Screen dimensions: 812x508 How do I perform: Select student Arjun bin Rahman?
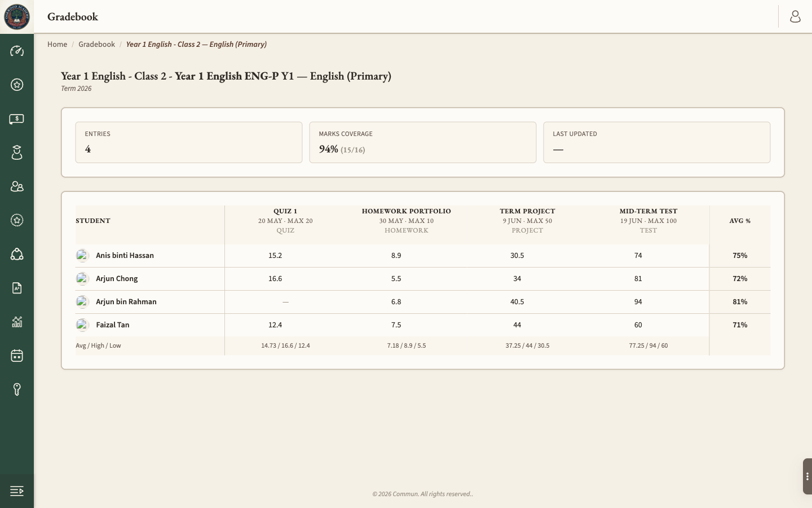(x=126, y=301)
